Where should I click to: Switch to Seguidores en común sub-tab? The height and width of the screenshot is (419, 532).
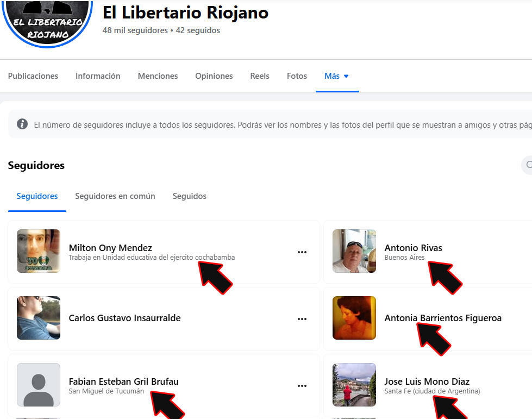(115, 196)
